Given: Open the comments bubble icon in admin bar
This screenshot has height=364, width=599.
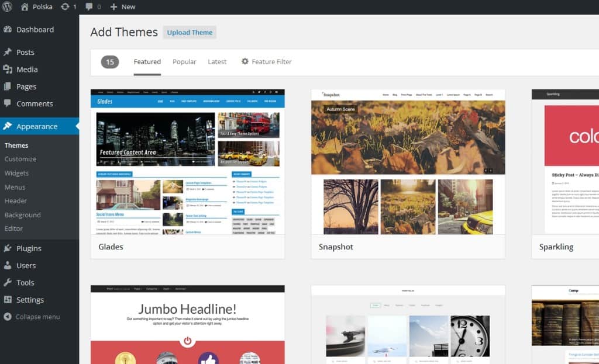Looking at the screenshot, I should tap(89, 6).
